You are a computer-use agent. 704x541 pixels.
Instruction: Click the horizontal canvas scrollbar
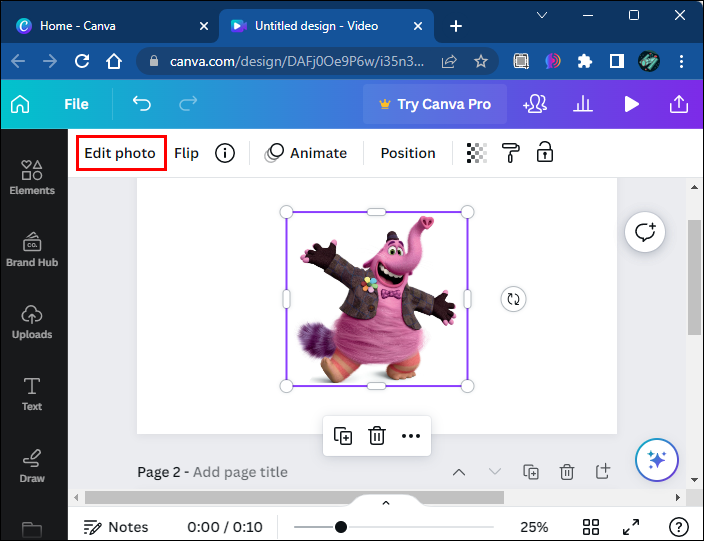pos(294,497)
